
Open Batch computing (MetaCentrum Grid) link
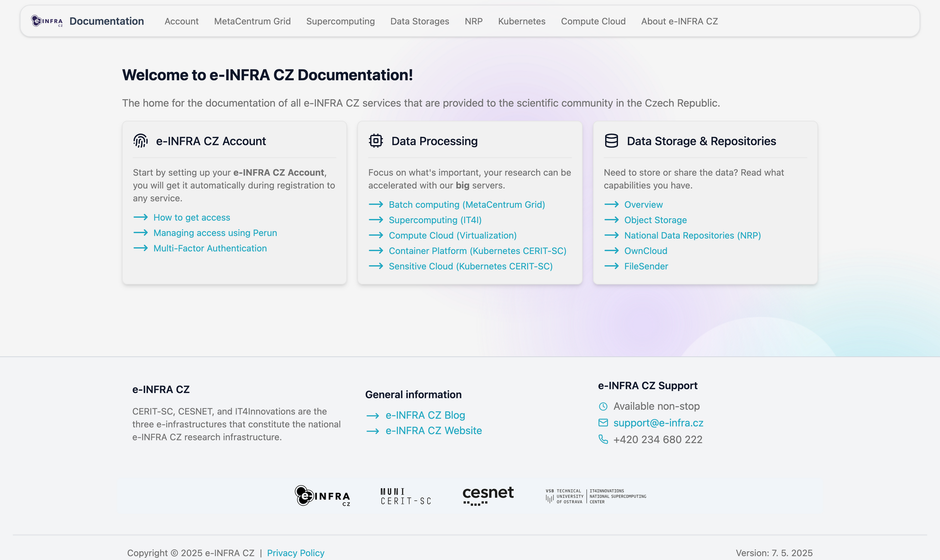467,205
